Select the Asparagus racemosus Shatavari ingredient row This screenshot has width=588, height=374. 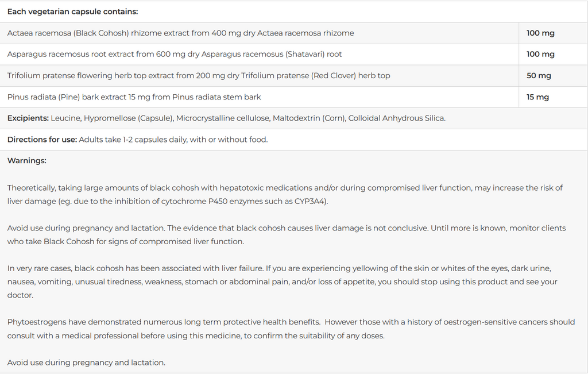[175, 55]
